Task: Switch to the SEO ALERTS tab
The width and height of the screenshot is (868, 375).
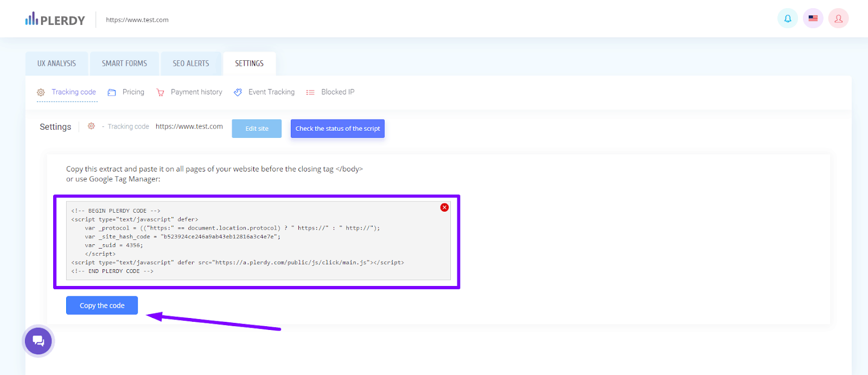Action: (x=191, y=63)
